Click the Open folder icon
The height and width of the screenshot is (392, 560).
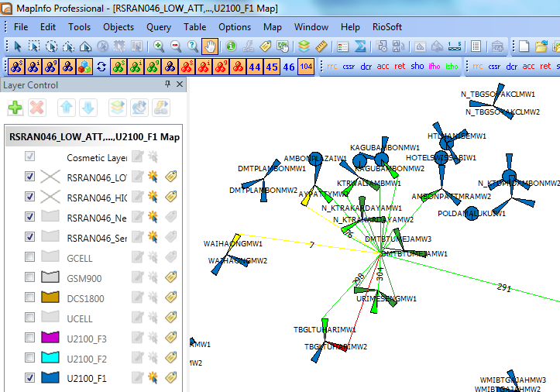click(x=541, y=46)
